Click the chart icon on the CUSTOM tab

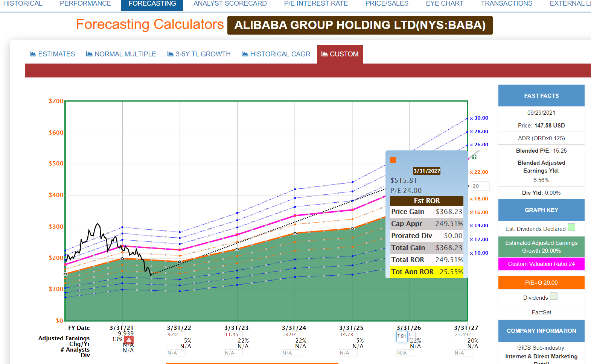tap(324, 54)
